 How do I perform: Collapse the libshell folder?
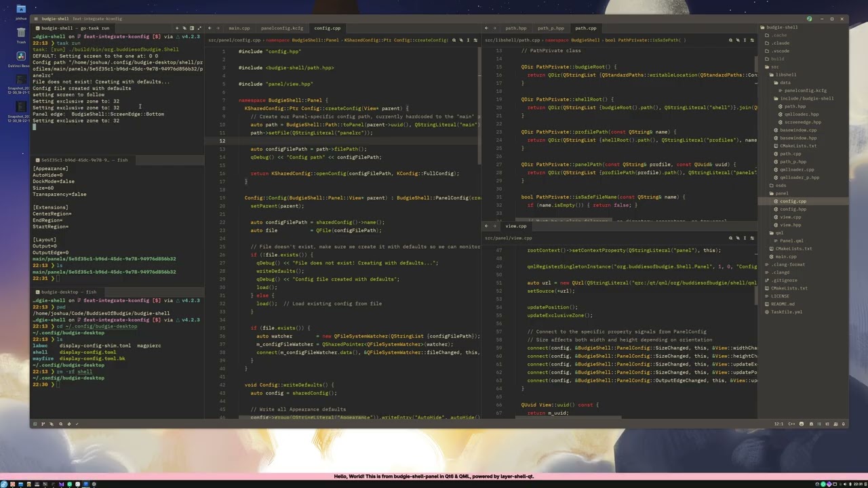pyautogui.click(x=783, y=75)
